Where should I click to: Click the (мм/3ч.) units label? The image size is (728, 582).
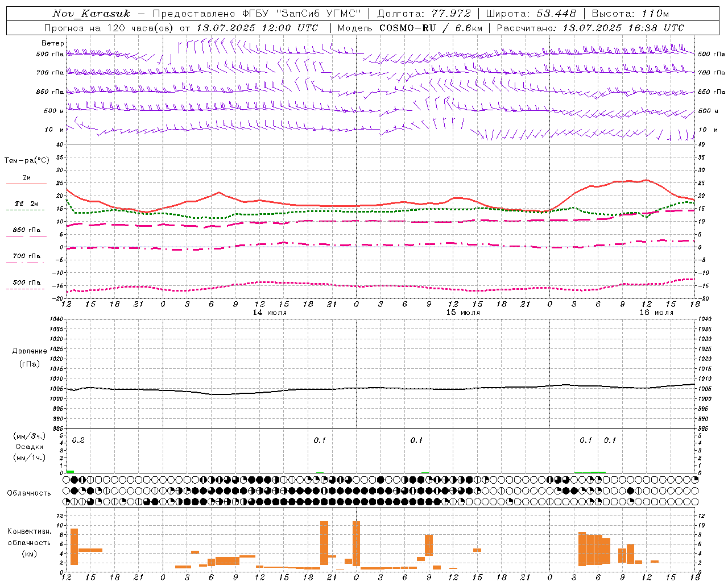pos(30,436)
